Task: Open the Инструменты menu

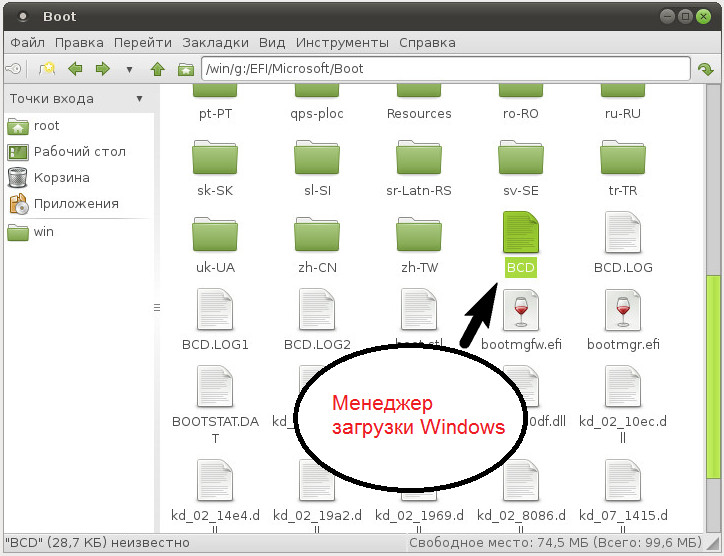Action: (x=342, y=42)
